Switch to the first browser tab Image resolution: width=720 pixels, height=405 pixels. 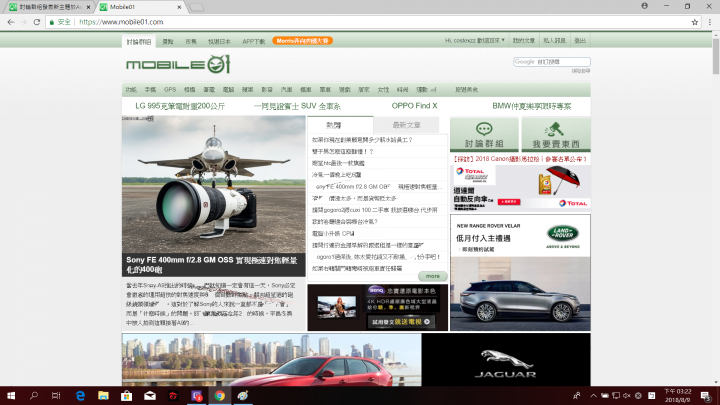click(50, 7)
